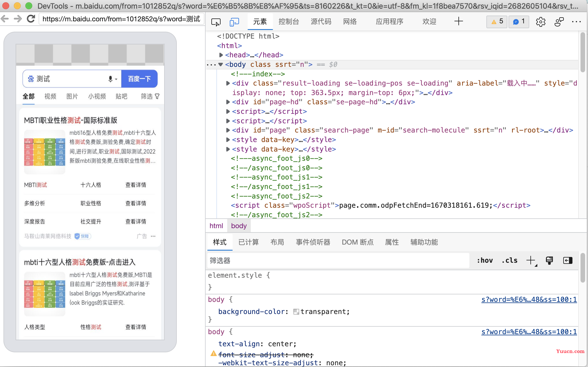Open the 辅助功能 accessibility tab

[424, 242]
